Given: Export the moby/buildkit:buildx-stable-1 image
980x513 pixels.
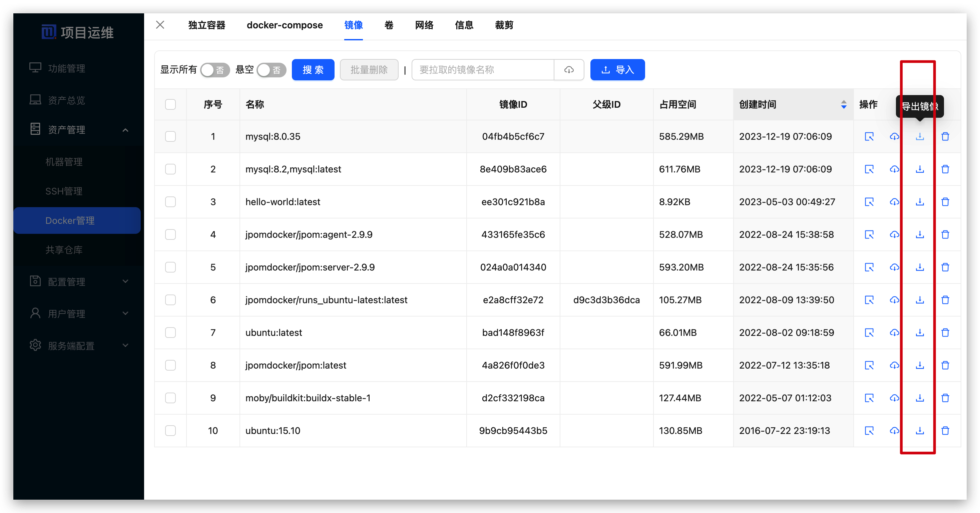Looking at the screenshot, I should 920,398.
